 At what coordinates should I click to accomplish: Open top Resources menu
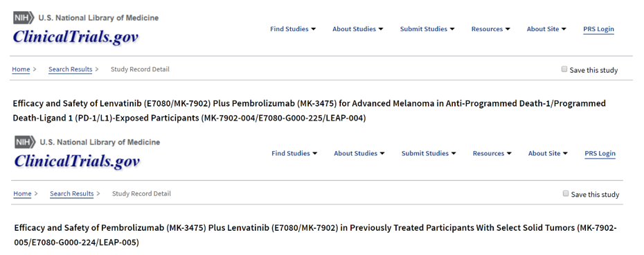[490, 29]
